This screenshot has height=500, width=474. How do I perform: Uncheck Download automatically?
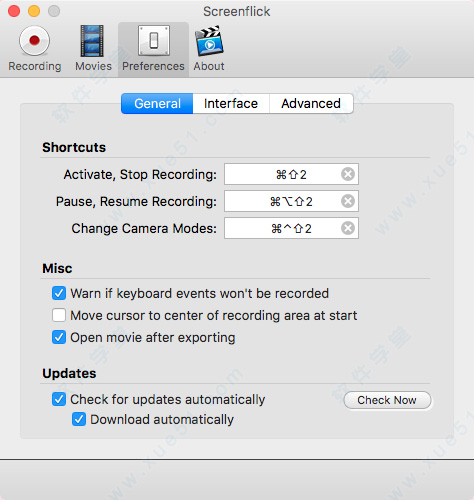point(79,419)
